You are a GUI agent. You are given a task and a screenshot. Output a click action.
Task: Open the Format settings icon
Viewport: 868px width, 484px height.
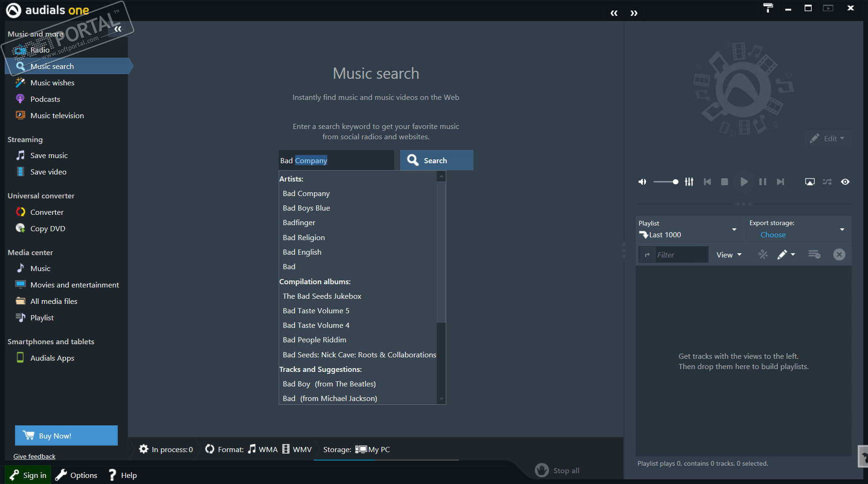[x=210, y=449]
